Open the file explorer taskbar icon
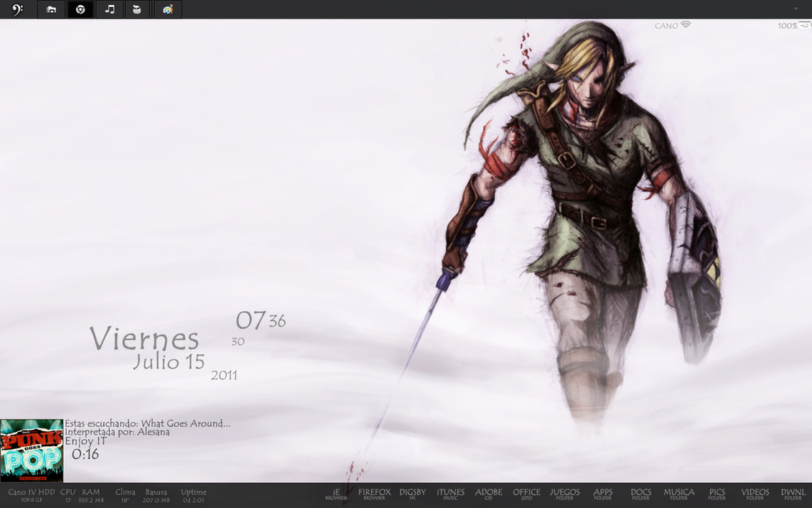 coord(51,9)
